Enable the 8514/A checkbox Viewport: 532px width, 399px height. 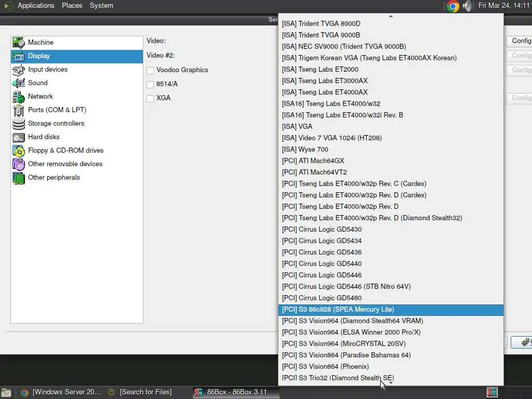pos(150,85)
